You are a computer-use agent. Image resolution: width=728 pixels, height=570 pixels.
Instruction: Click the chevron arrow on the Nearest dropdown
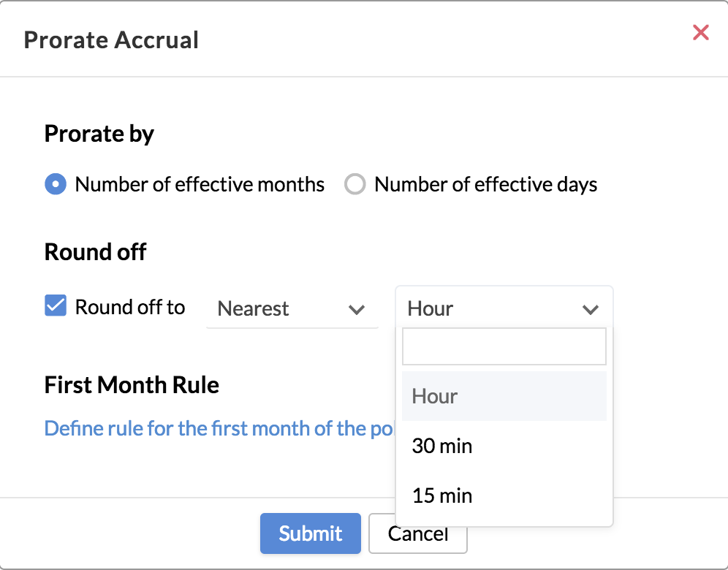coord(357,310)
